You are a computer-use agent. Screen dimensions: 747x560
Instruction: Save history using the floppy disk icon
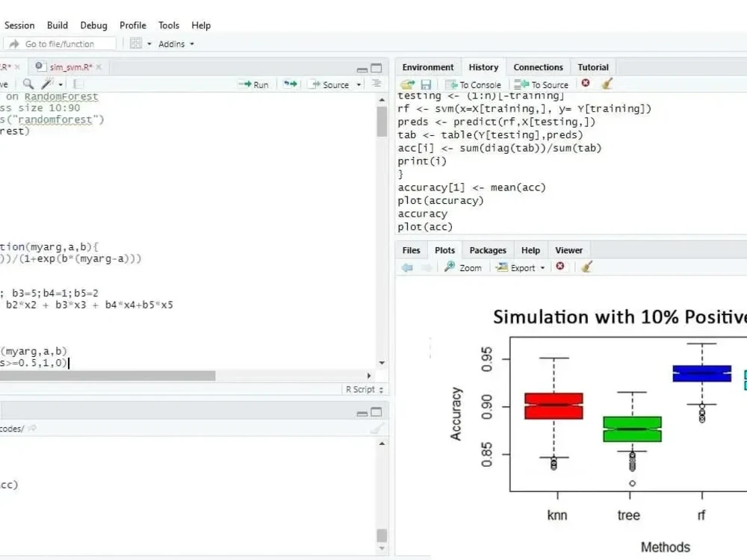coord(426,84)
